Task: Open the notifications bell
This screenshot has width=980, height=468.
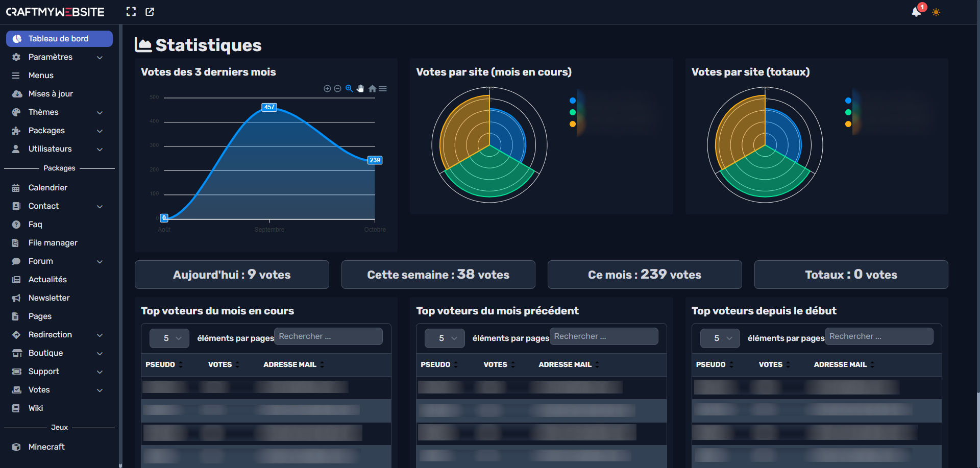Action: click(x=917, y=12)
